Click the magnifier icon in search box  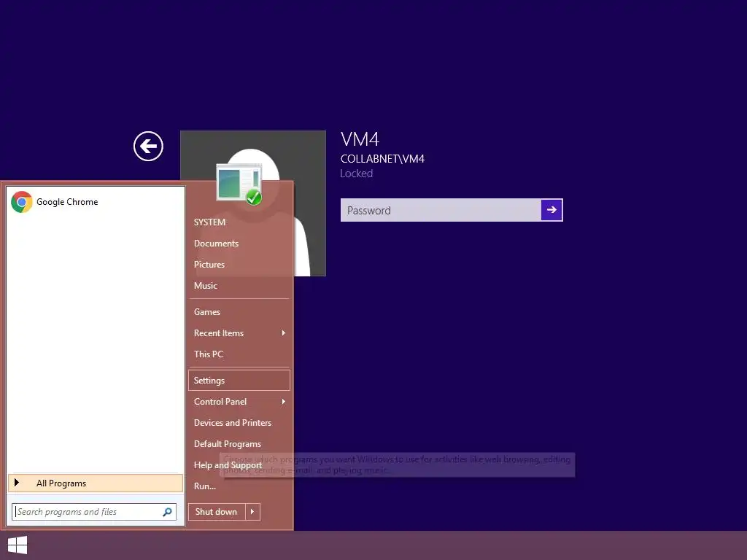pyautogui.click(x=167, y=512)
